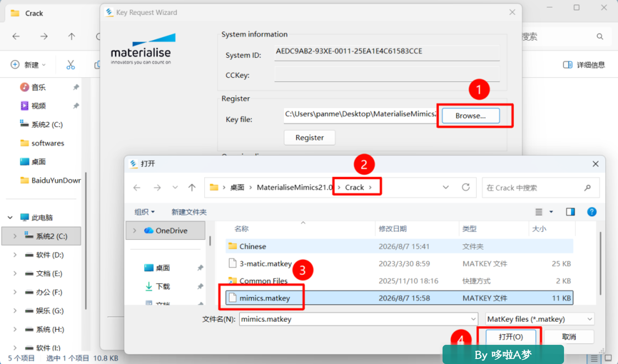The width and height of the screenshot is (618, 364).
Task: Select 3-matic.matkey file
Action: coord(399,264)
